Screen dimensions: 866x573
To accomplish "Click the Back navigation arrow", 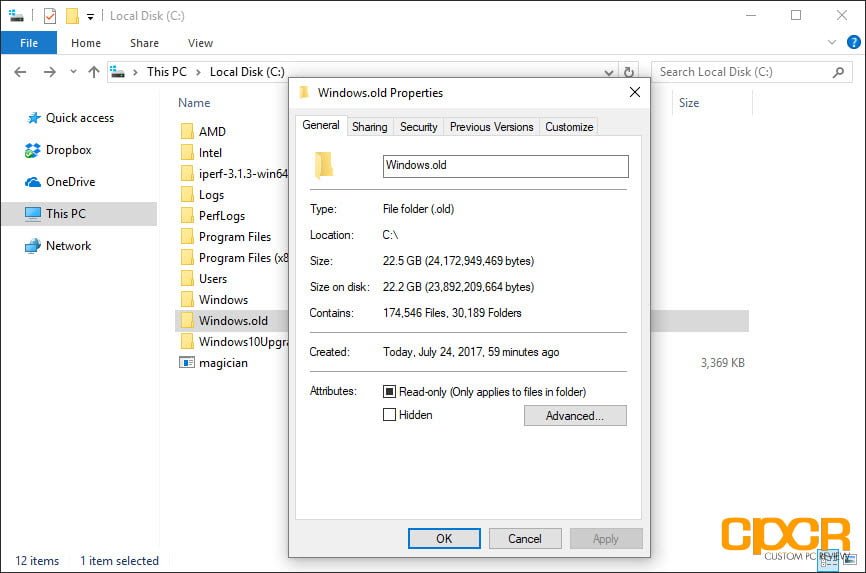I will point(20,72).
